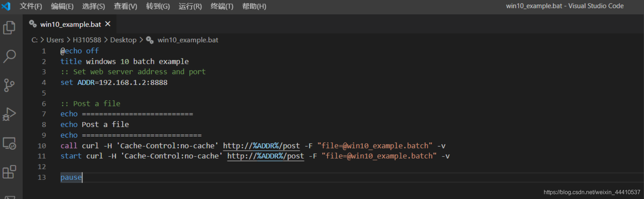This screenshot has width=644, height=199.
Task: Click line number 13 in the gutter
Action: point(42,177)
